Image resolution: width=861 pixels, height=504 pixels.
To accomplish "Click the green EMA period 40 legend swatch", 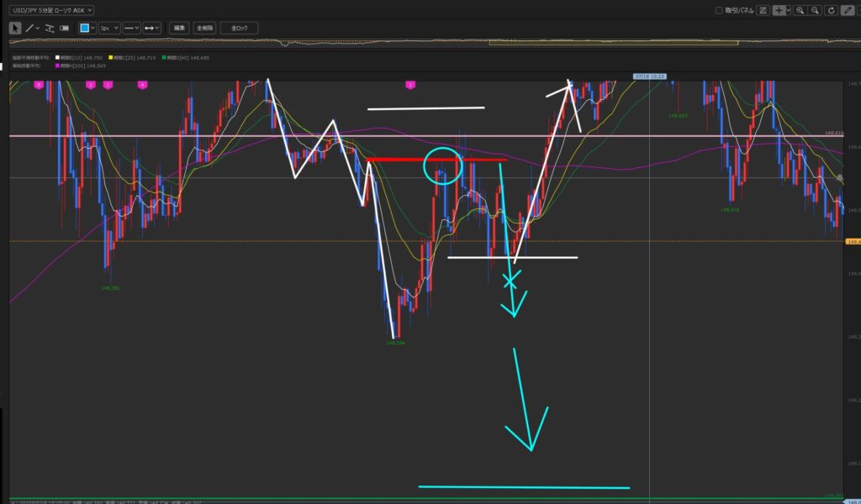I will [x=164, y=58].
